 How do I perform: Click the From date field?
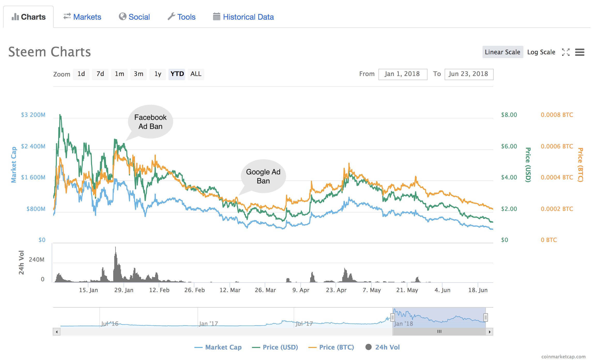402,74
